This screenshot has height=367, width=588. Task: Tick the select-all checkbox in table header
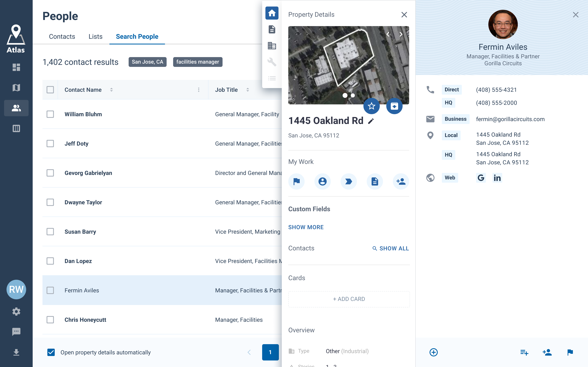pos(50,90)
